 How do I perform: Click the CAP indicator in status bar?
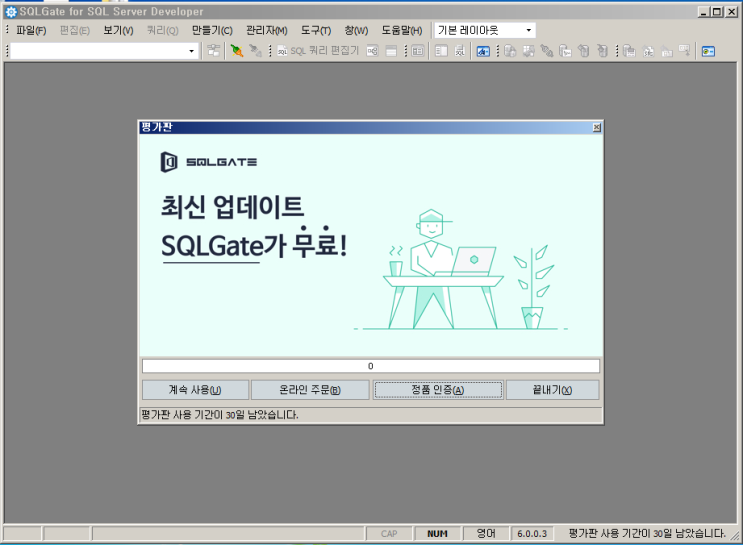389,534
